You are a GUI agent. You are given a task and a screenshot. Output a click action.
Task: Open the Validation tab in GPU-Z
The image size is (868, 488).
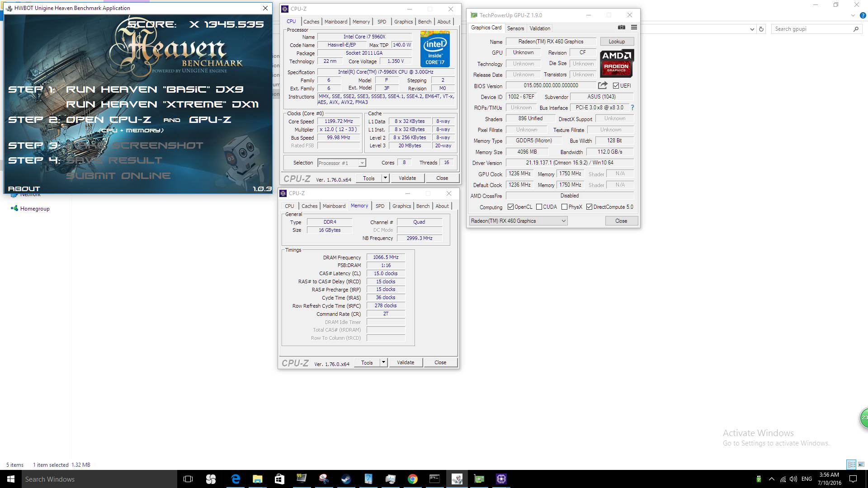pyautogui.click(x=540, y=28)
